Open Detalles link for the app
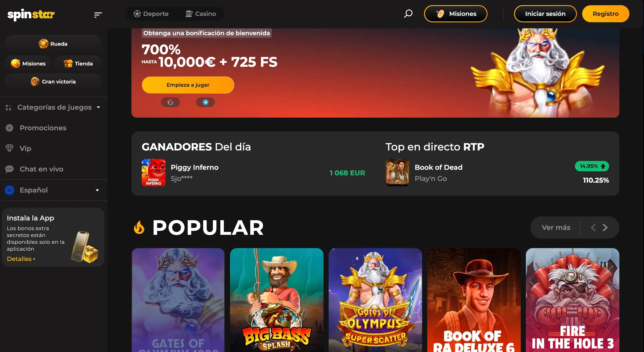Screen dimensions: 644x352 tap(21, 259)
